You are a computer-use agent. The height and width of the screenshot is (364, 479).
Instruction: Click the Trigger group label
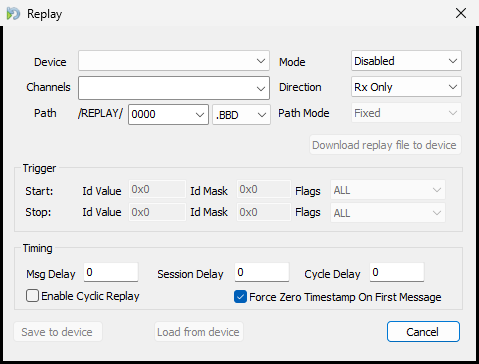39,168
